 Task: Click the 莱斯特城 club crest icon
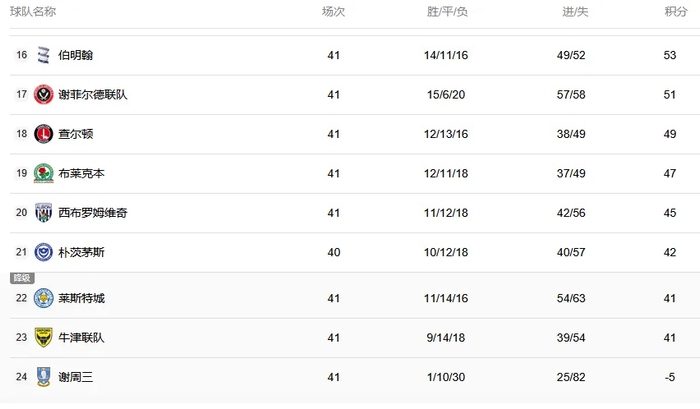pos(43,299)
